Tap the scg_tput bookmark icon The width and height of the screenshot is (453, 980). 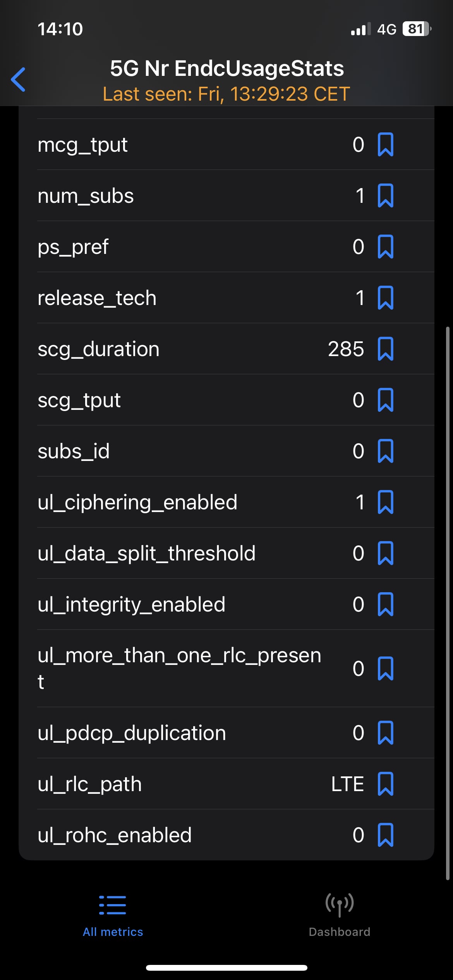(385, 400)
